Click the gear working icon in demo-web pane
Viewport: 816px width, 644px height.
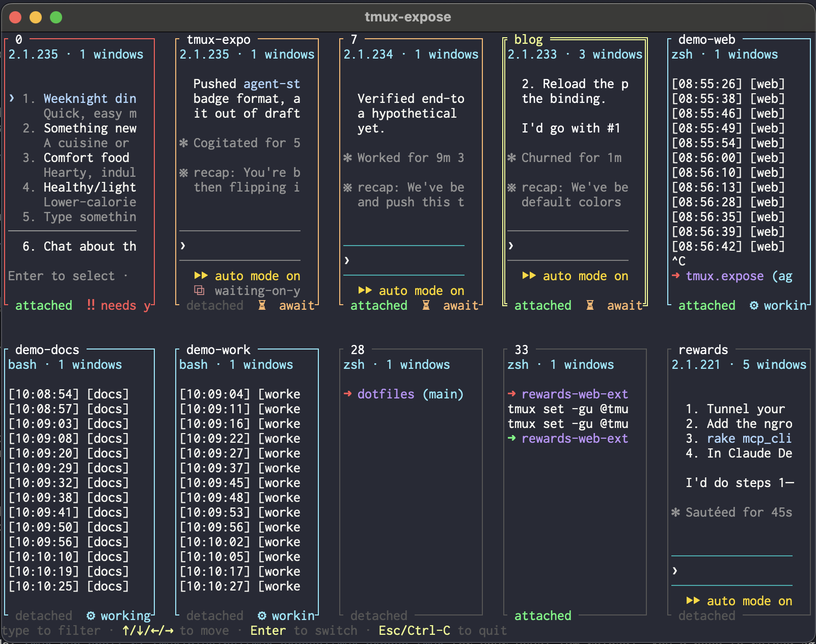click(x=754, y=305)
